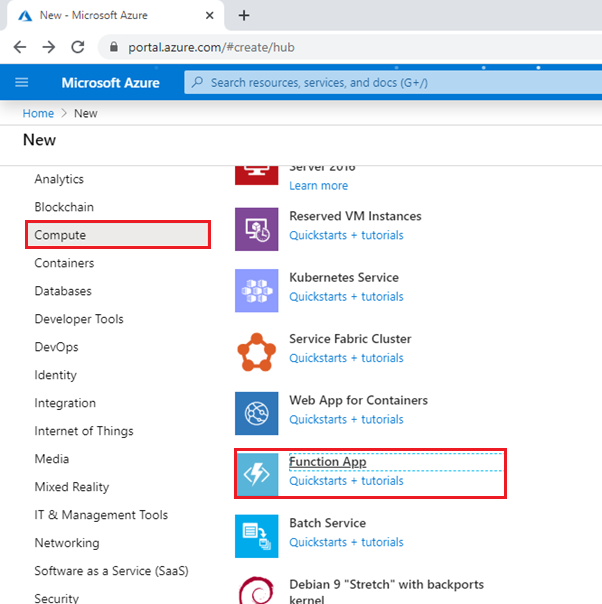
Task: Click the Debian swirl logo icon
Action: (257, 590)
